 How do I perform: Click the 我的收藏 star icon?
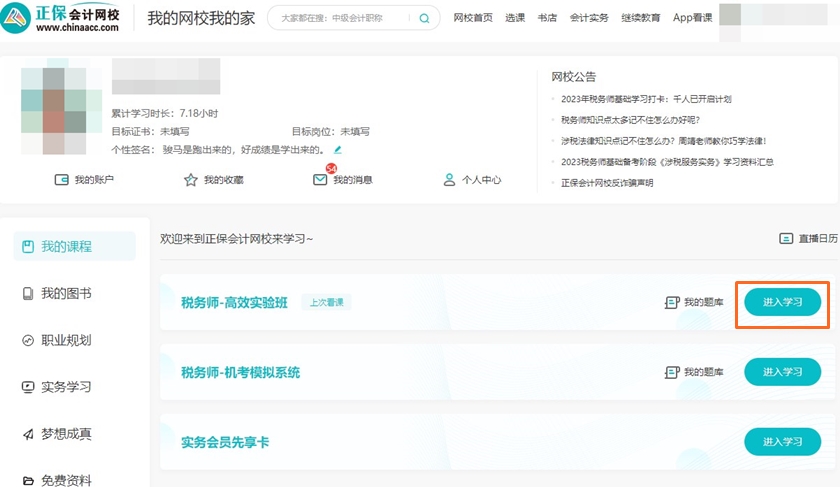click(191, 179)
